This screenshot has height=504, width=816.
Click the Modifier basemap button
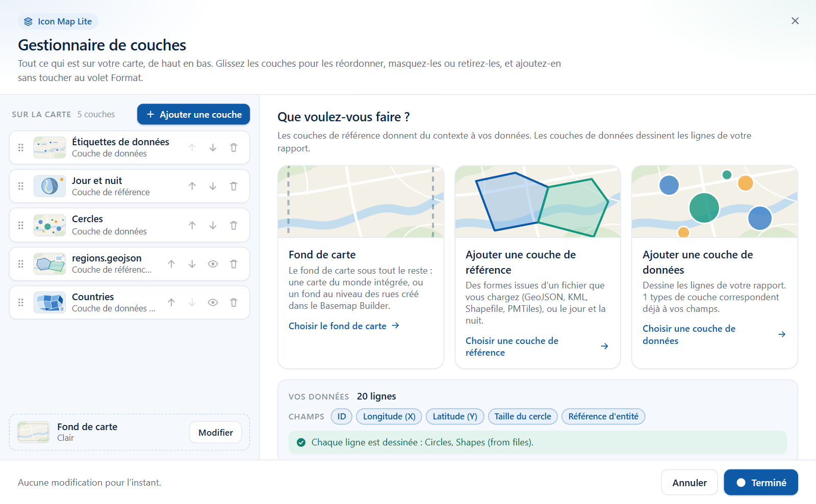coord(215,433)
